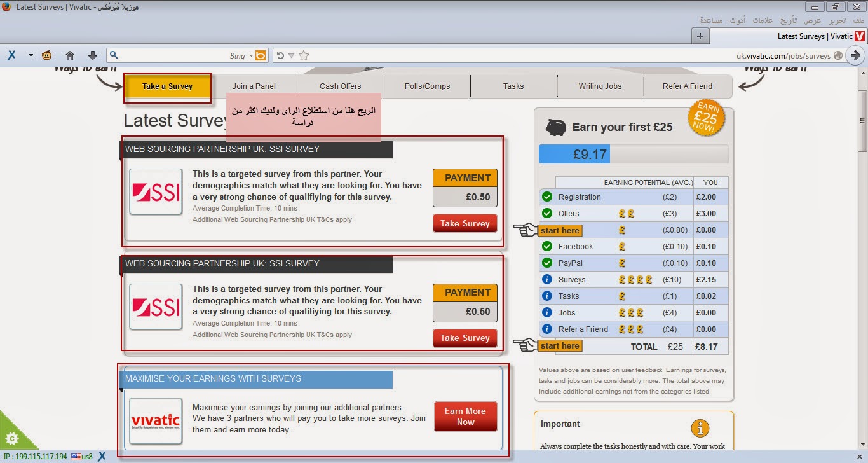Open the علامات (Bookmarks) menu
Viewport: 868px width, 463px height.
763,20
